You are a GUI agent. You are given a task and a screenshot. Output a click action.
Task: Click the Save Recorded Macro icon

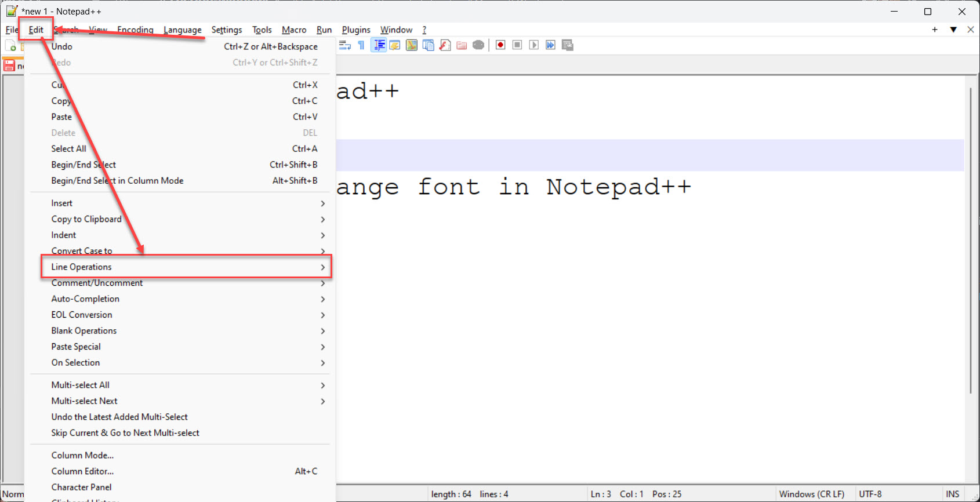(x=568, y=45)
